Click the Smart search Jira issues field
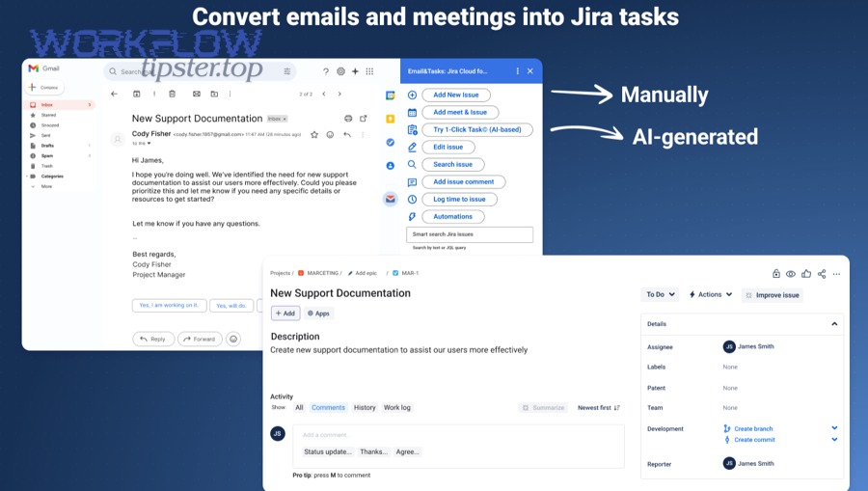Image resolution: width=868 pixels, height=491 pixels. (470, 234)
